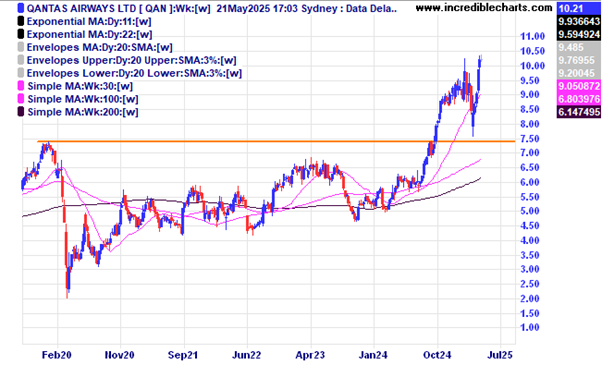Click the dark purple marker beside Simple MA:Wk:200
The width and height of the screenshot is (602, 365).
21,112
